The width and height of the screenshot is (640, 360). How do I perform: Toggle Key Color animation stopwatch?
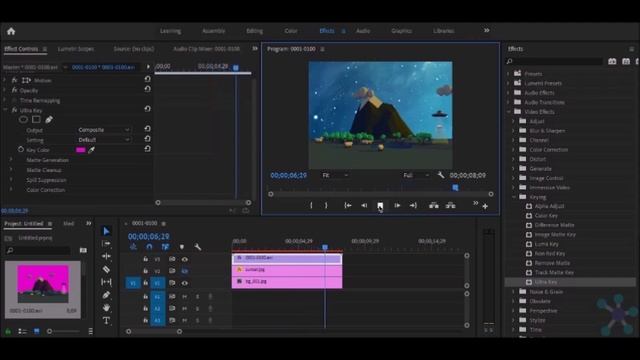click(x=20, y=150)
